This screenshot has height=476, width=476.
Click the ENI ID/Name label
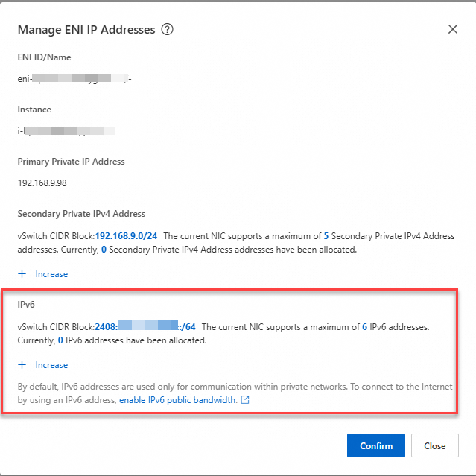(44, 57)
